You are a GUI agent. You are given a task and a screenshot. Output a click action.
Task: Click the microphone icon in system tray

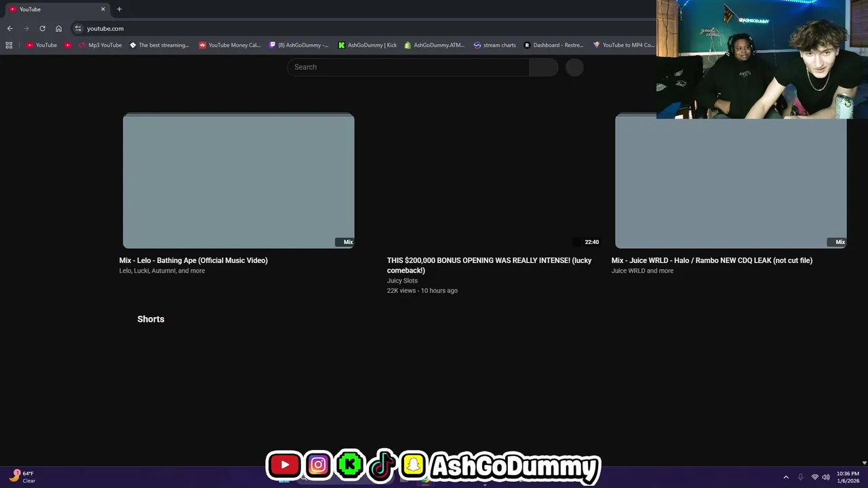point(801,477)
